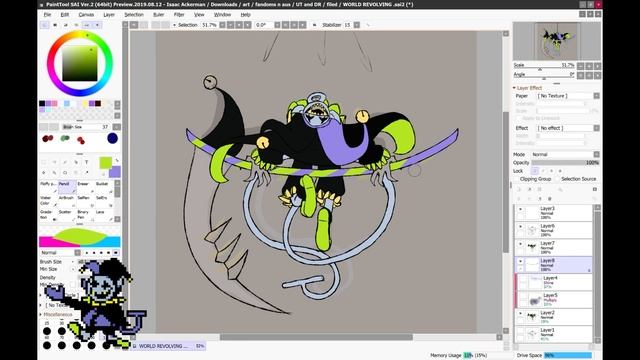Select the Binary Pen tool
Screen dimensions: 640x360
click(86, 215)
